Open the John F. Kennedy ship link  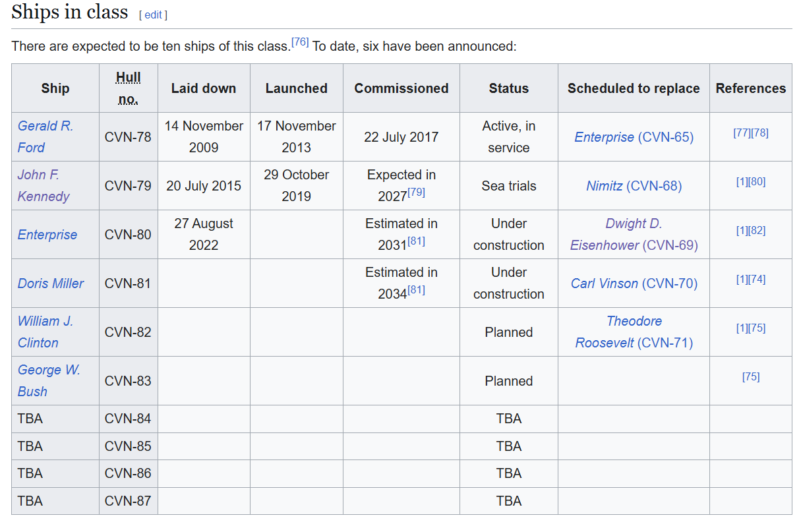(44, 185)
